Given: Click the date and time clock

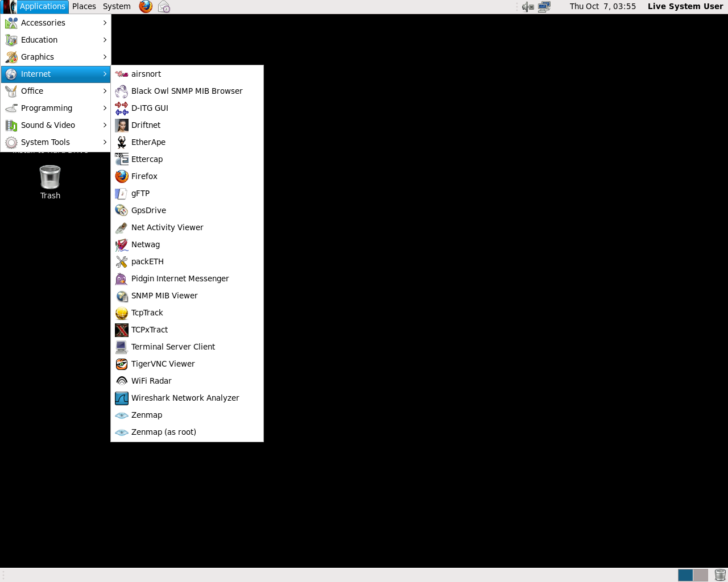Looking at the screenshot, I should click(x=603, y=7).
